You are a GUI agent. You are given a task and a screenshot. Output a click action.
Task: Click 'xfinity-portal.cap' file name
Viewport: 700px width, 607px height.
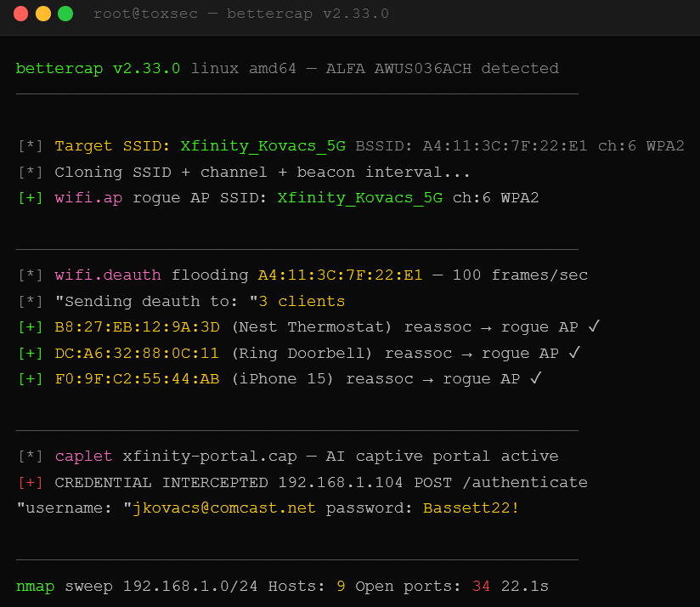(210, 456)
